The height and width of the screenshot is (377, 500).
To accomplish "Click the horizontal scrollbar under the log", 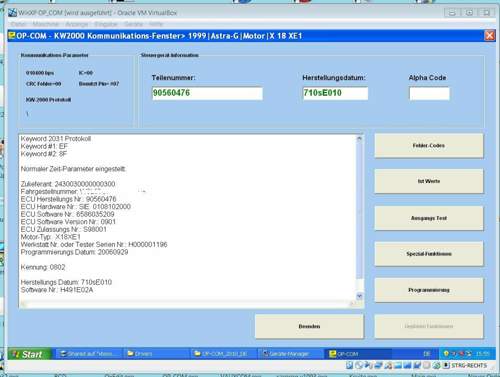I will click(188, 303).
